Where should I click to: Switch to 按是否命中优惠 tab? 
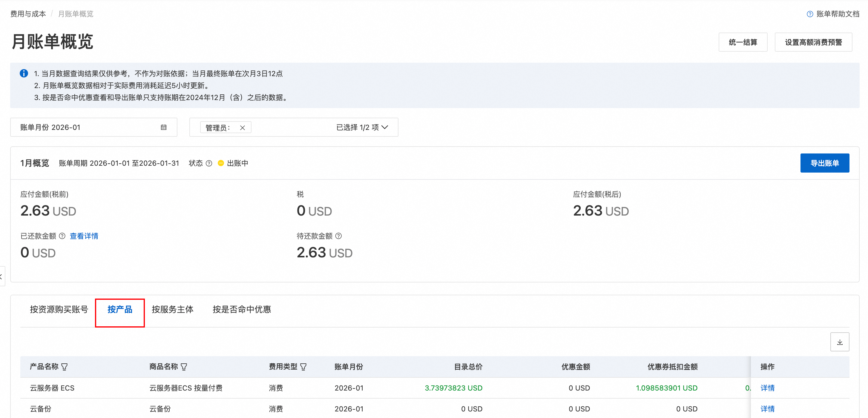[242, 309]
